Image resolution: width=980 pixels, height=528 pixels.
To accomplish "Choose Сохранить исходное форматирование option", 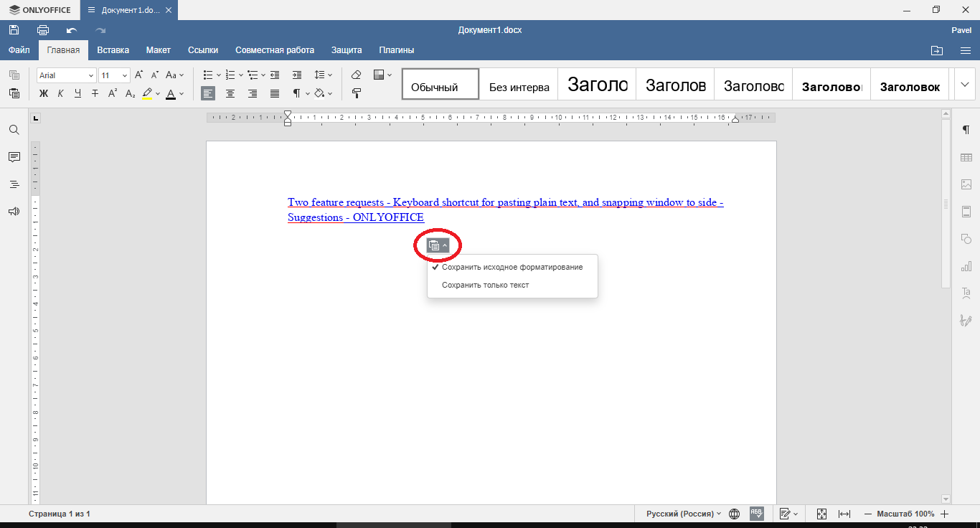I will [x=512, y=267].
